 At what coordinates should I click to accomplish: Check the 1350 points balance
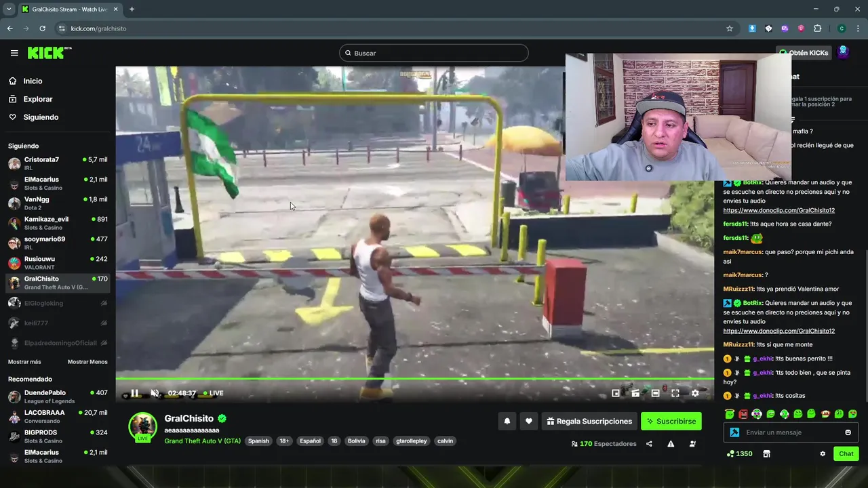tap(739, 454)
